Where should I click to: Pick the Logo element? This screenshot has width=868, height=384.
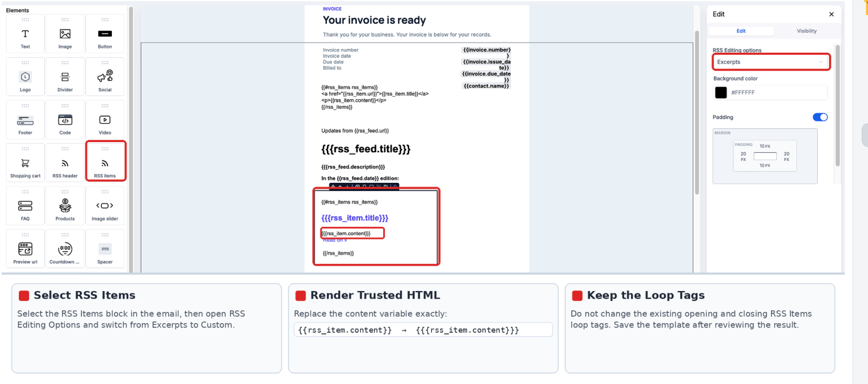point(25,77)
